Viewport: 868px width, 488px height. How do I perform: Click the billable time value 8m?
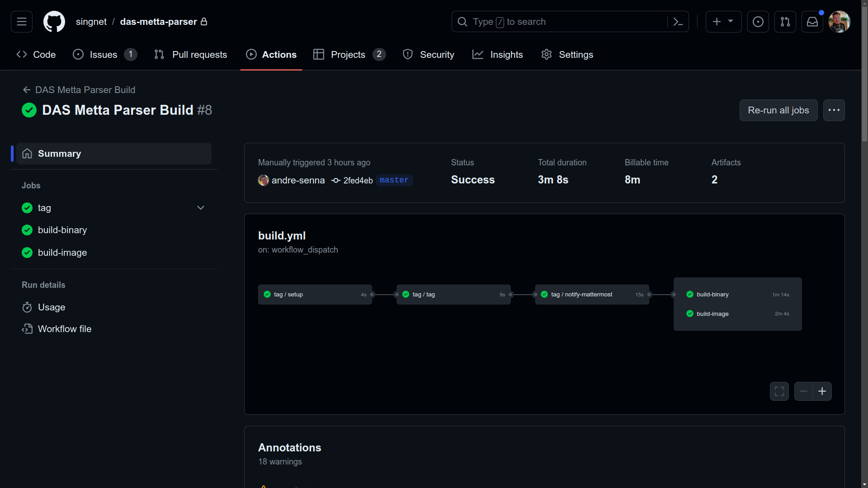[632, 180]
